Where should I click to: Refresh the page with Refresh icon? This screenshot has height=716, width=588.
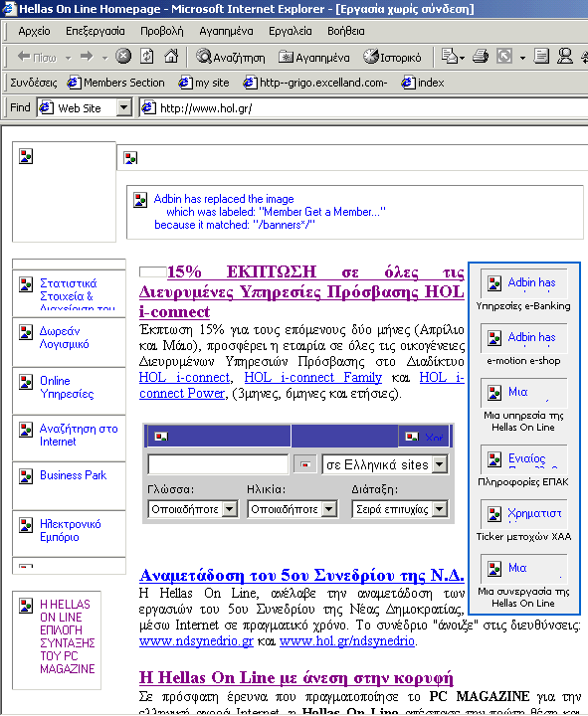(146, 56)
